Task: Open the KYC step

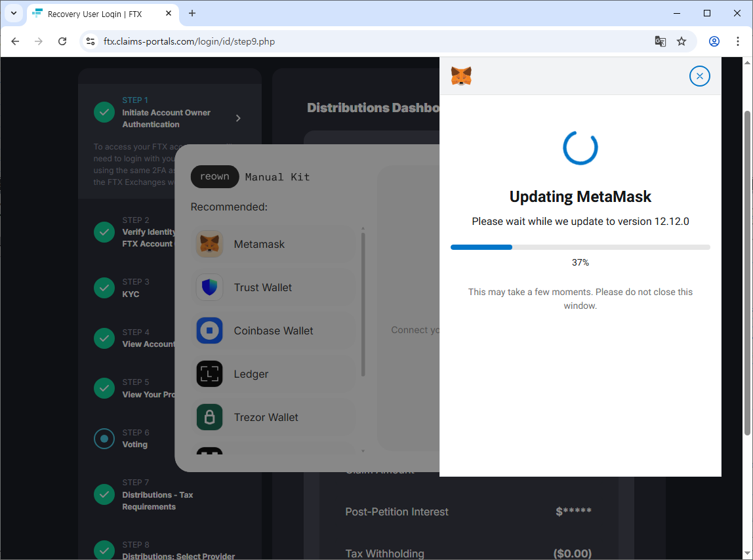Action: [x=131, y=294]
